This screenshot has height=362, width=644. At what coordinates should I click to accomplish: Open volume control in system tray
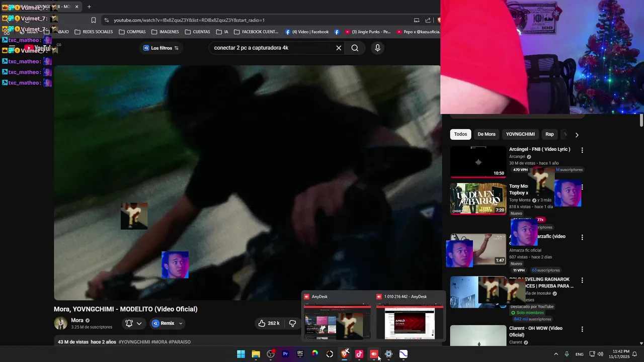tap(600, 354)
